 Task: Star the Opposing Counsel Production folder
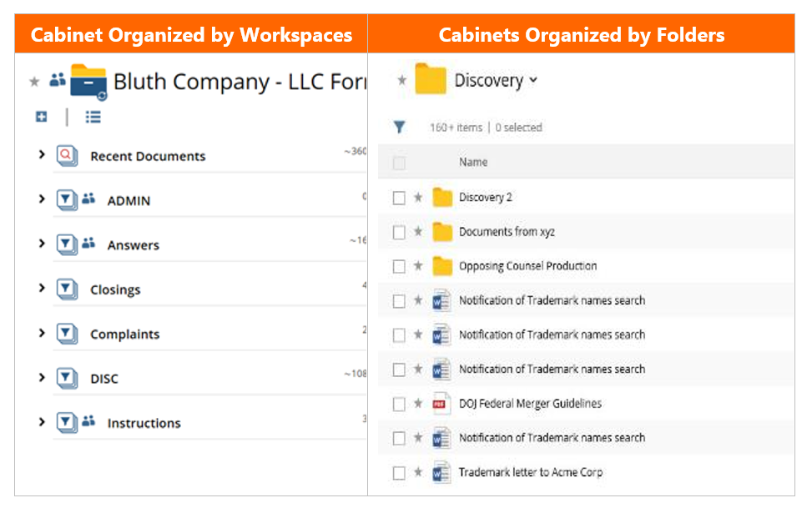pos(418,266)
